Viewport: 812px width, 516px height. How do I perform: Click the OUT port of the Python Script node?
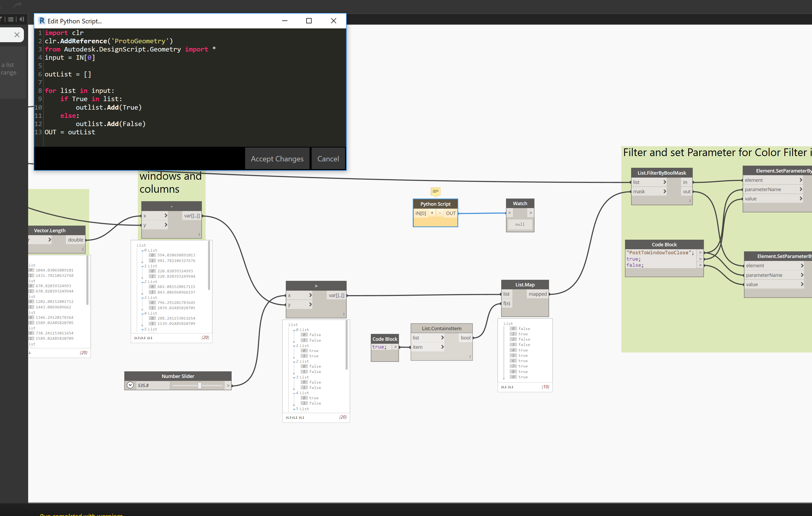(x=450, y=213)
